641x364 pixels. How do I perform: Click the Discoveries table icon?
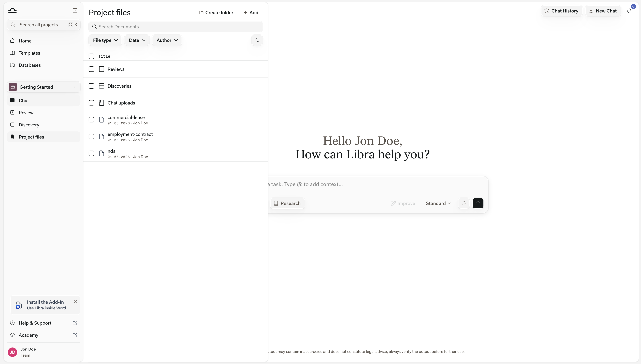tap(101, 86)
